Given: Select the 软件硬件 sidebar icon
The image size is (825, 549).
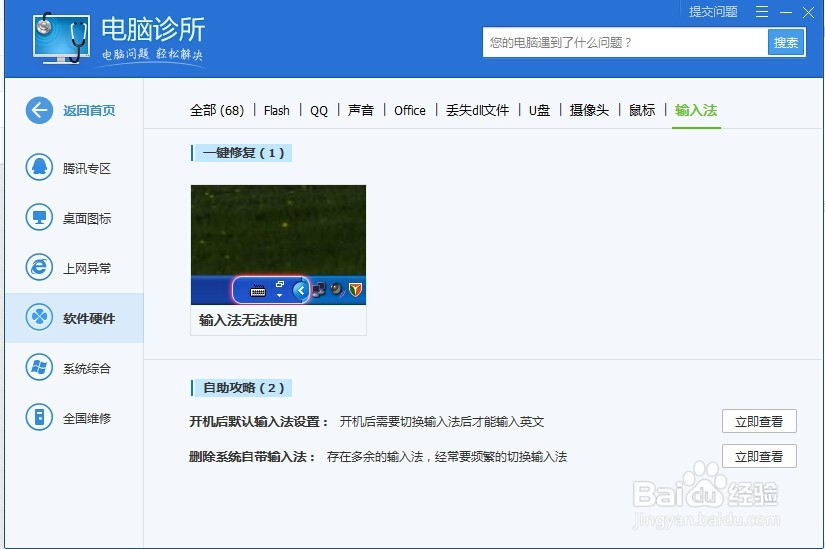Looking at the screenshot, I should pos(39,317).
